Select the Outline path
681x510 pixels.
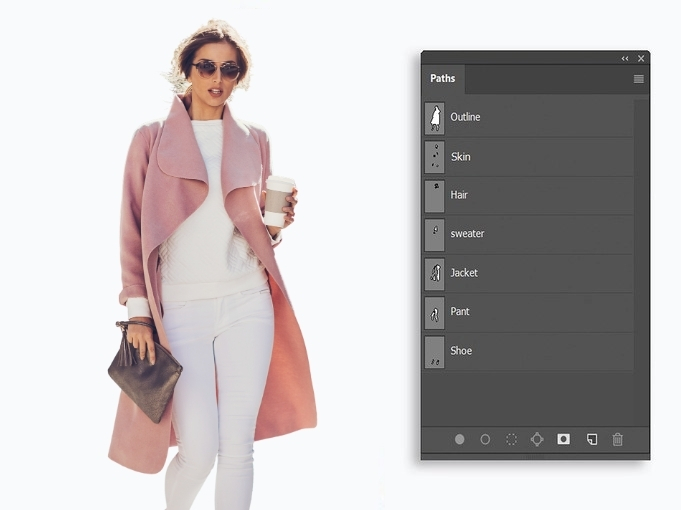(528, 117)
